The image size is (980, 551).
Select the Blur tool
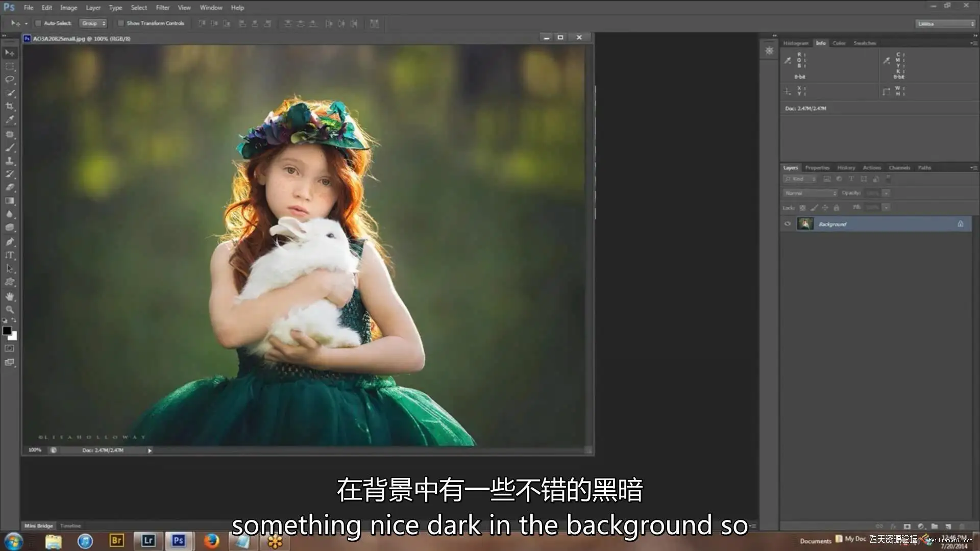pyautogui.click(x=10, y=214)
